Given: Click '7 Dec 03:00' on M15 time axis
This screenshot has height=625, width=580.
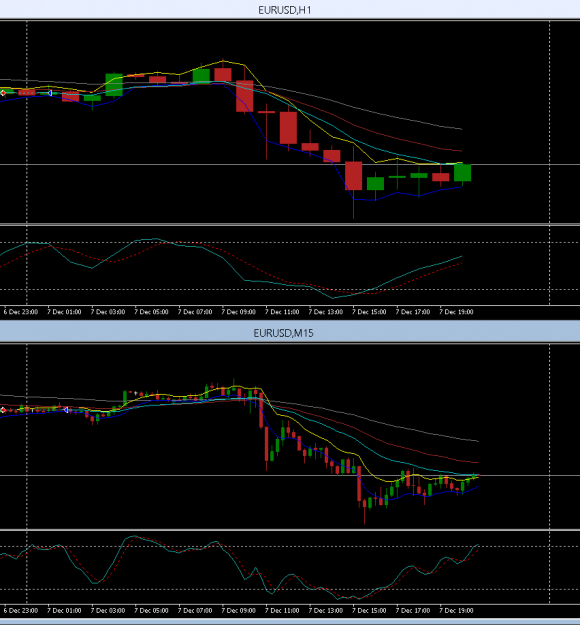Looking at the screenshot, I should pos(108,610).
